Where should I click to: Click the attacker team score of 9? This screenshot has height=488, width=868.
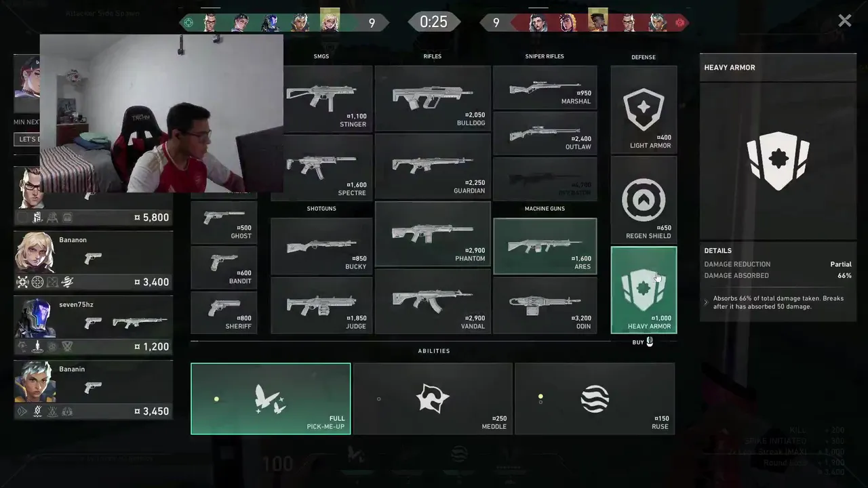point(372,23)
